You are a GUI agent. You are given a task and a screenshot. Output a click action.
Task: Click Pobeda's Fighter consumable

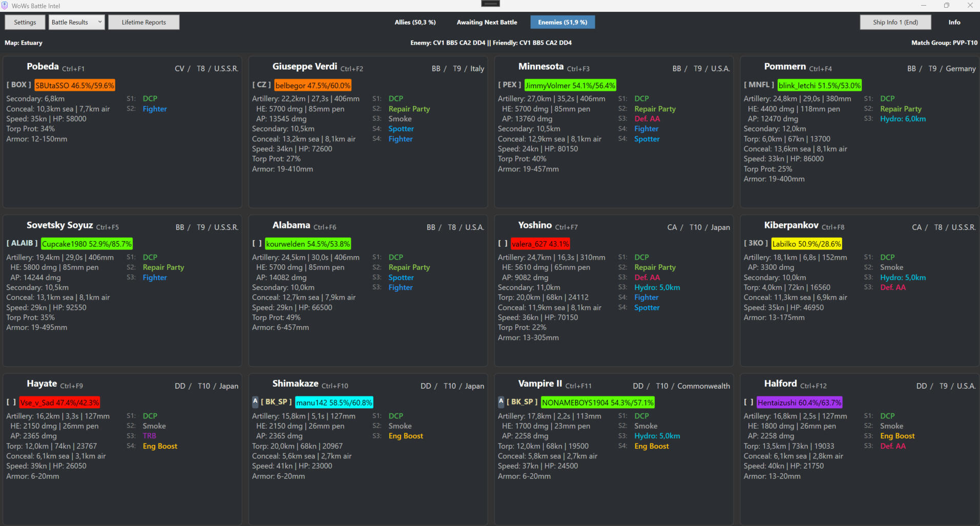pos(155,109)
